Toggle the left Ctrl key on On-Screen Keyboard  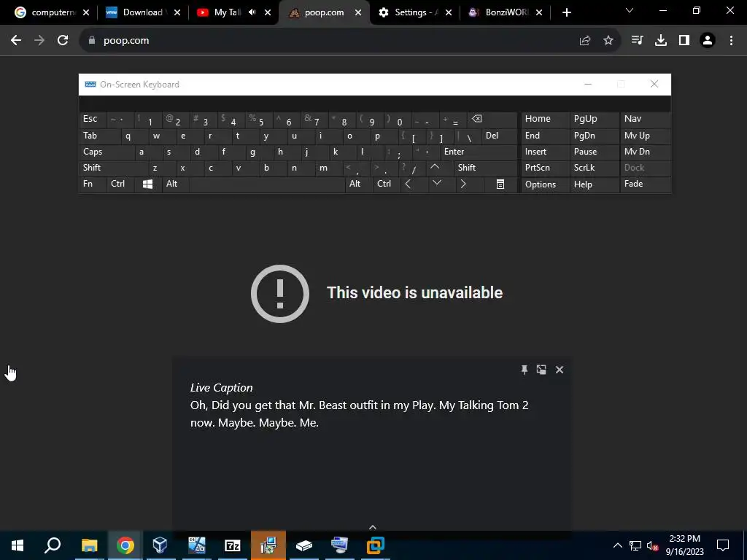[120, 184]
